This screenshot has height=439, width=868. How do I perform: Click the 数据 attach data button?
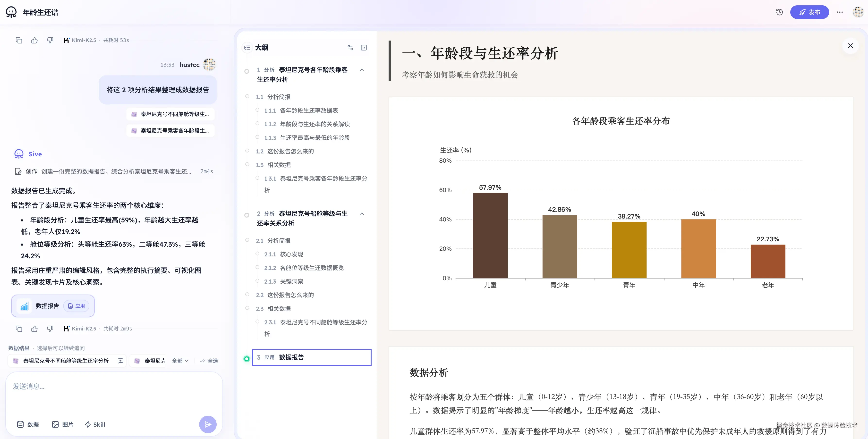pos(28,424)
